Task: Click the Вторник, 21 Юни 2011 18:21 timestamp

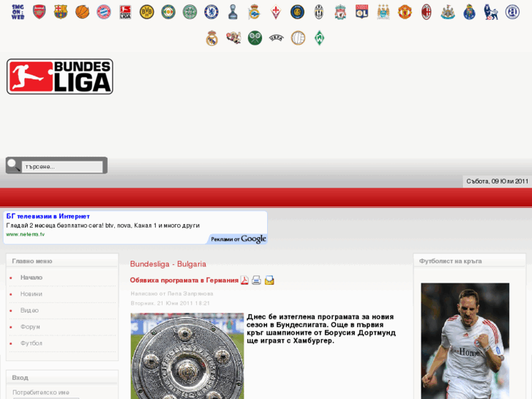Action: (x=171, y=303)
